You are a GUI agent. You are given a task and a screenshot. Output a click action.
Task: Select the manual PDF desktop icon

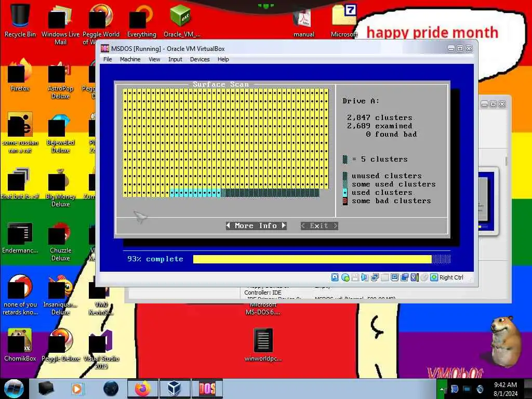coord(303,22)
